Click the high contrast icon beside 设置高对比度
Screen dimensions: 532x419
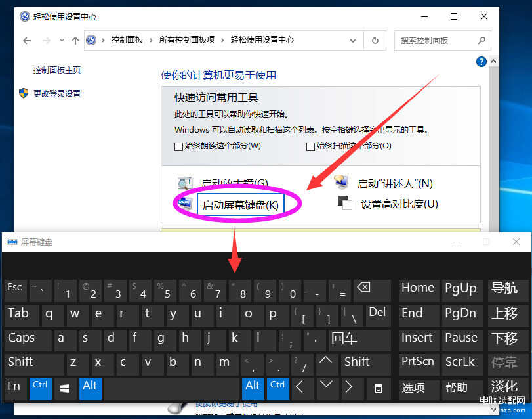coord(344,203)
